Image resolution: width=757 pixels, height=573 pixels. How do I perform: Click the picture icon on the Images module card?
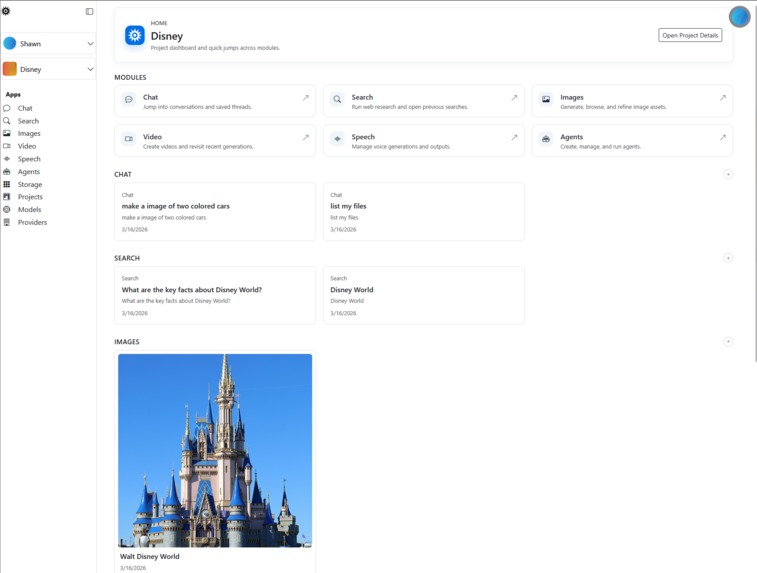coord(546,99)
